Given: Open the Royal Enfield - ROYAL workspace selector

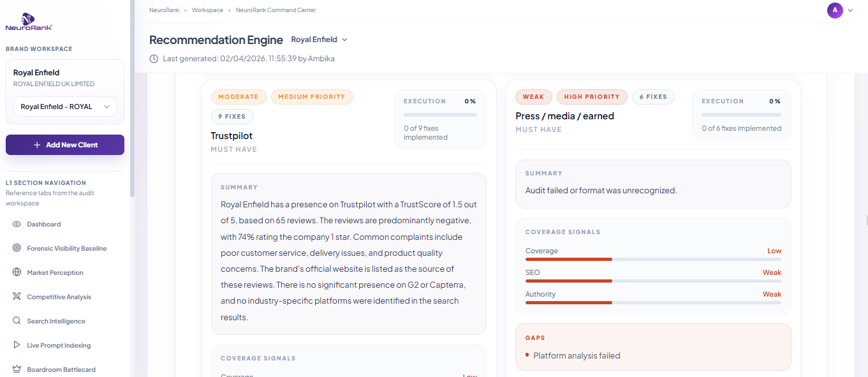Looking at the screenshot, I should click(x=65, y=107).
